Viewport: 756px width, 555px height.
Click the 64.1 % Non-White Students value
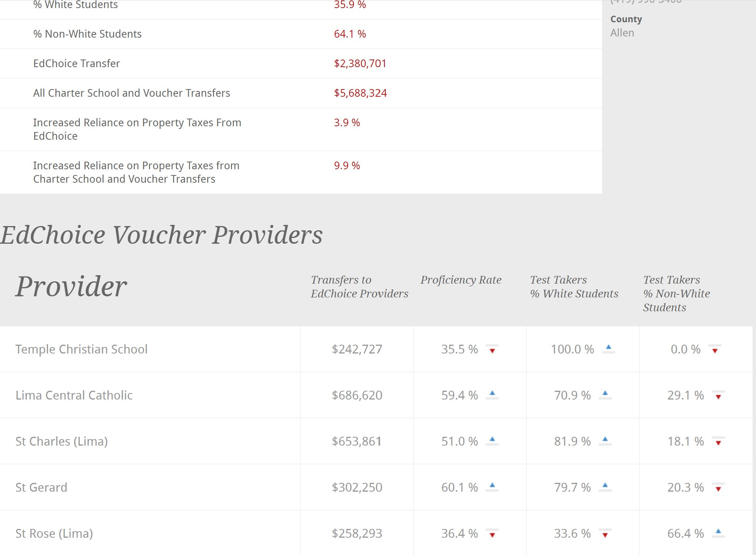click(x=350, y=34)
